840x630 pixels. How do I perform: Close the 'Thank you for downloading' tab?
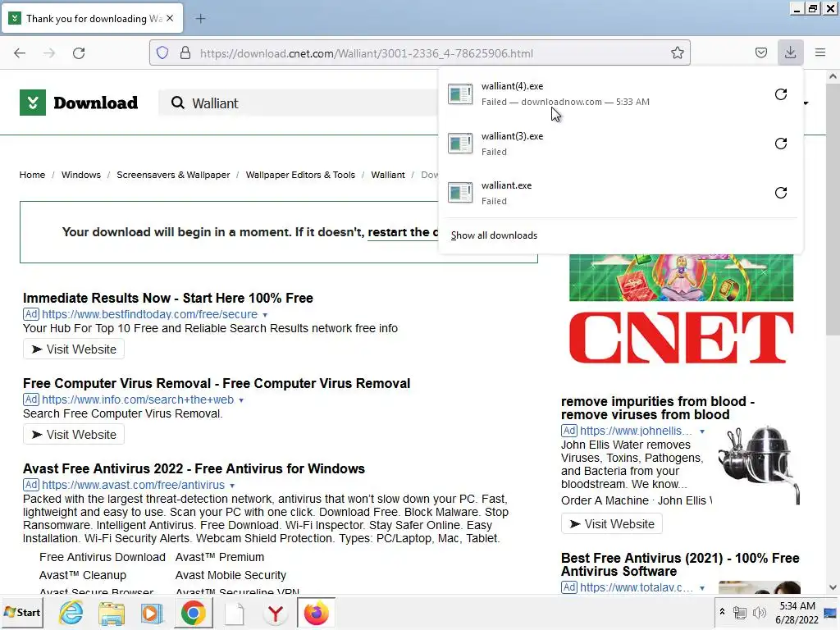(170, 18)
